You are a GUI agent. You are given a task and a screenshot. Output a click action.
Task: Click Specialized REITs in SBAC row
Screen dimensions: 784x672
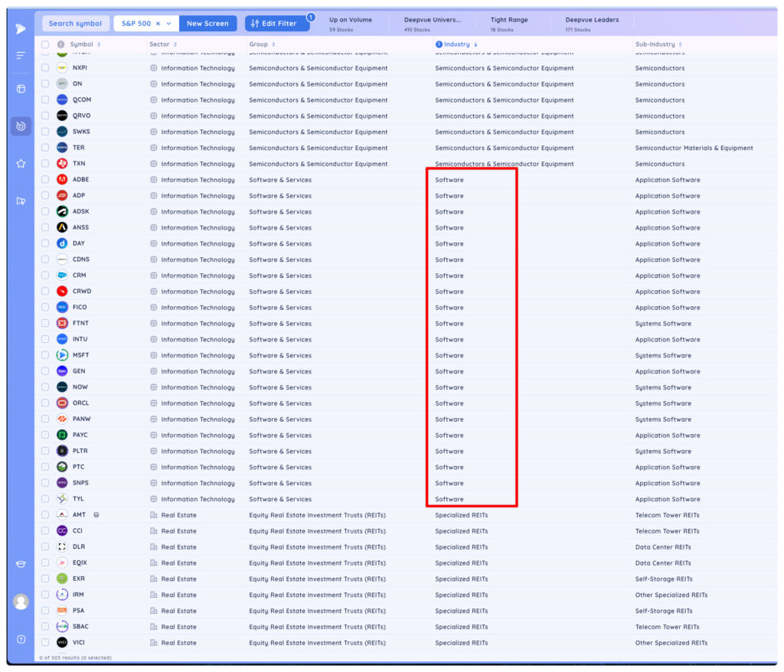pos(462,627)
